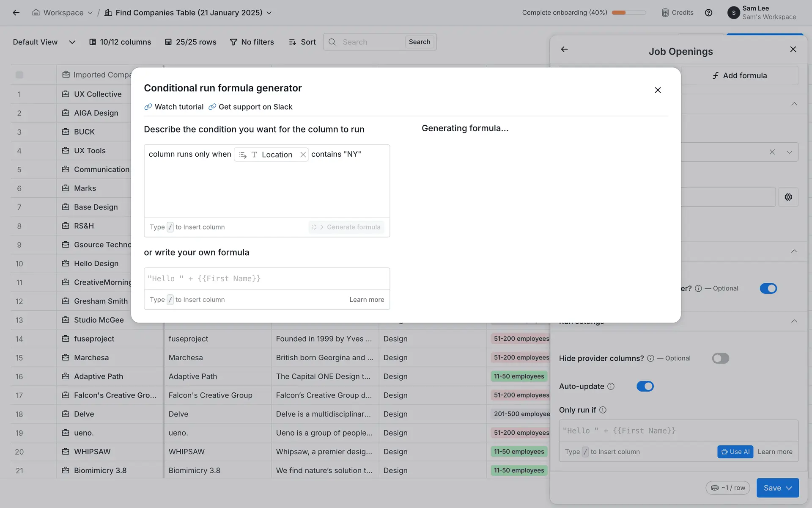812x508 pixels.
Task: Click info icon beside Auto-update
Action: pyautogui.click(x=611, y=387)
